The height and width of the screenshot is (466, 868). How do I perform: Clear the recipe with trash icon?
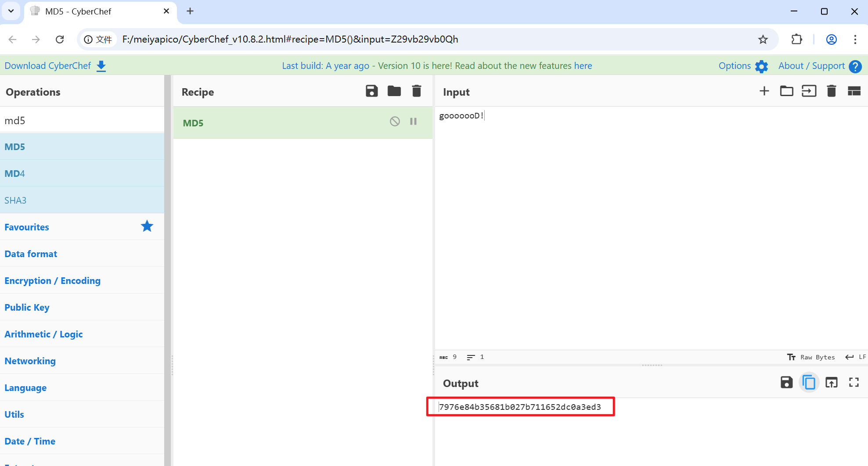pos(416,91)
